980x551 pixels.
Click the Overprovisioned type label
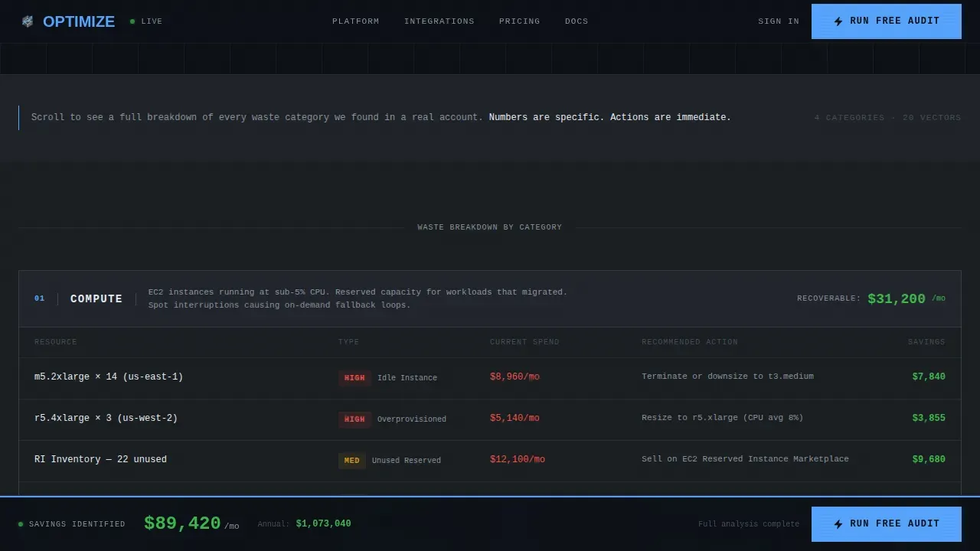pos(412,419)
